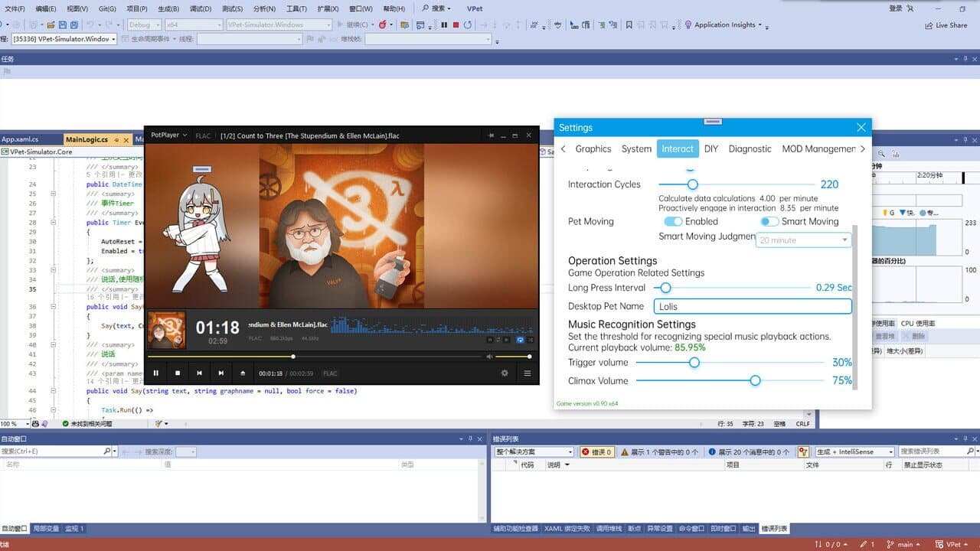The width and height of the screenshot is (980, 551).
Task: Open the x64 platform dropdown
Action: tap(194, 24)
